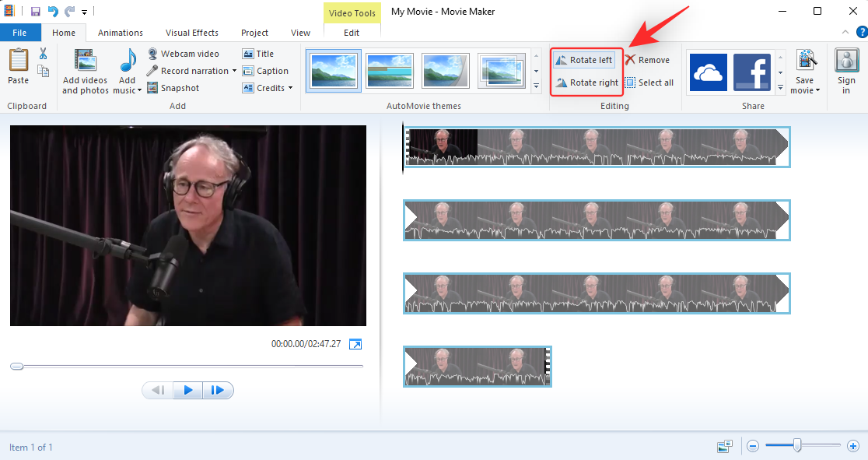The image size is (868, 460).
Task: Expand the Credits dropdown arrow
Action: pyautogui.click(x=290, y=88)
